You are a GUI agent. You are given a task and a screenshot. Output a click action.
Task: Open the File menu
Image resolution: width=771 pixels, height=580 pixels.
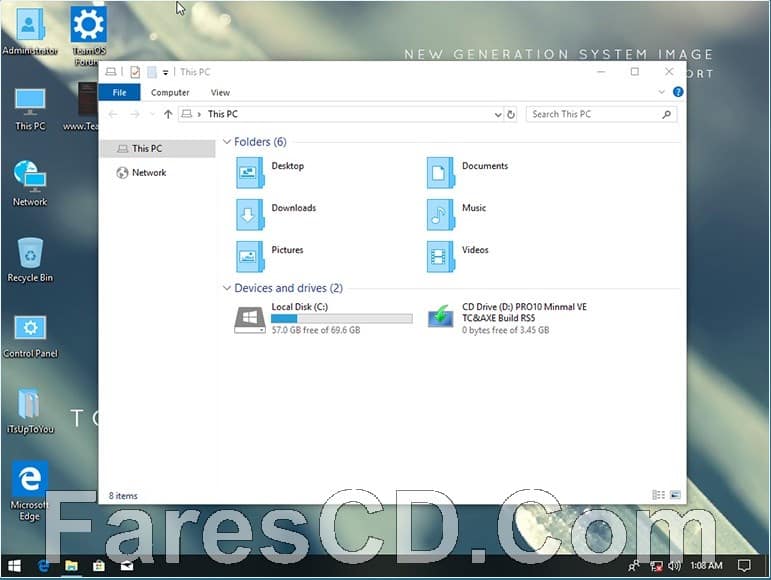pos(119,92)
